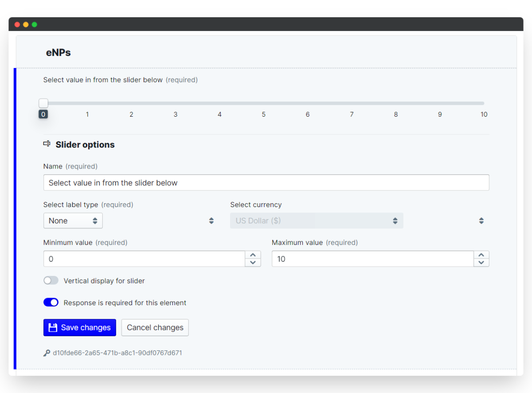
Task: Click the Vertical display for slider label
Action: pyautogui.click(x=104, y=281)
